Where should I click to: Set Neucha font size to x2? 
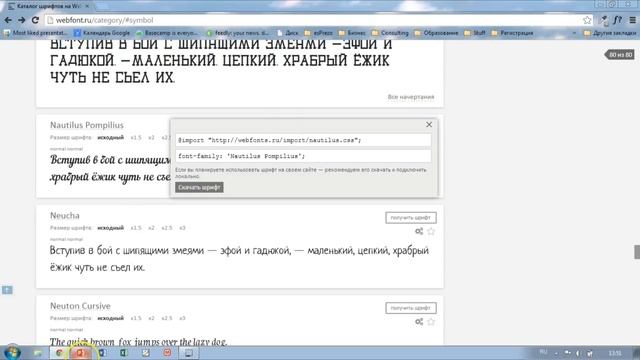click(x=151, y=228)
